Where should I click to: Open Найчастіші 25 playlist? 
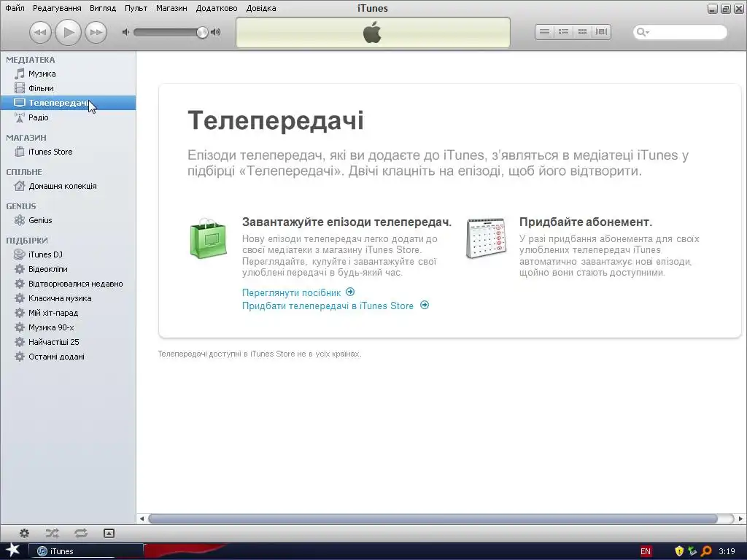68,342
